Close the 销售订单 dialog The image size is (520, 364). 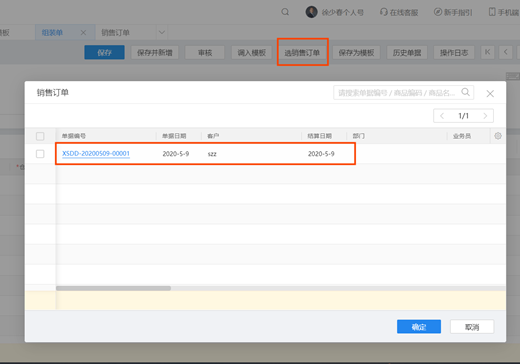pyautogui.click(x=490, y=94)
